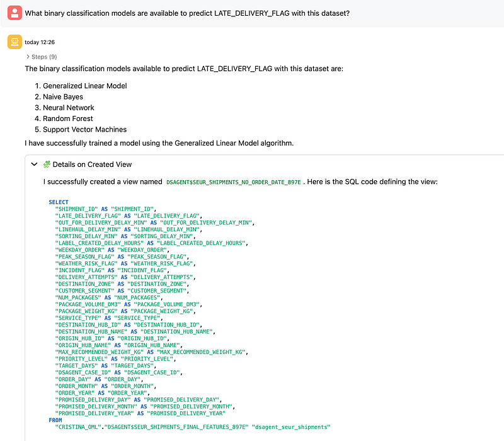Click the Details on Created View heading

pyautogui.click(x=92, y=164)
